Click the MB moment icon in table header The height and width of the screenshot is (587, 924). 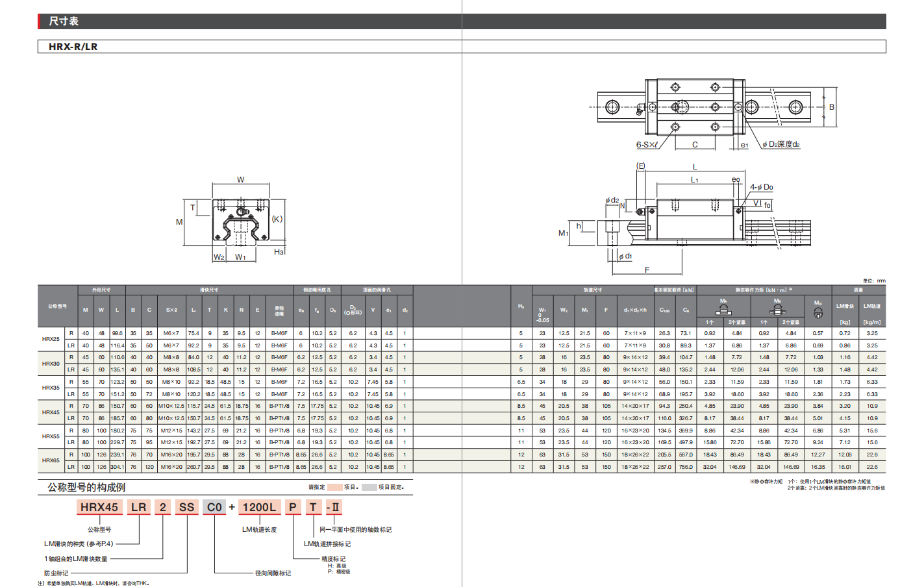[x=777, y=310]
